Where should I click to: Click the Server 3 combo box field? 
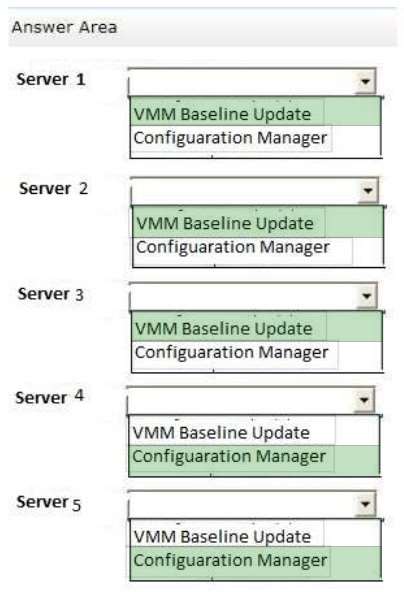253,296
